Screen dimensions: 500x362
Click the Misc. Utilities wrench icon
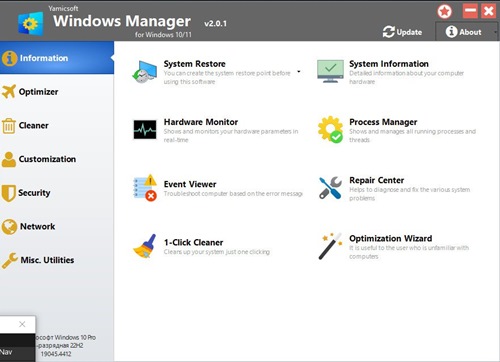9,260
